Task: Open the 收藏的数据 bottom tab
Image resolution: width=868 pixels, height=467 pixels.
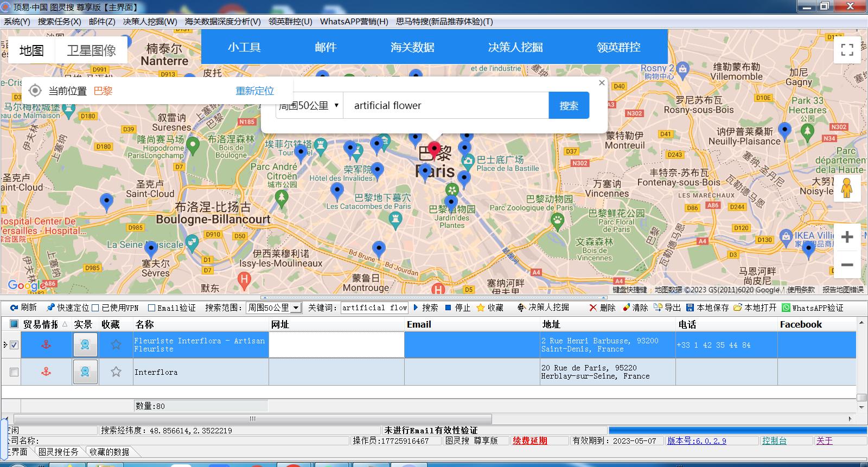Action: click(x=110, y=452)
